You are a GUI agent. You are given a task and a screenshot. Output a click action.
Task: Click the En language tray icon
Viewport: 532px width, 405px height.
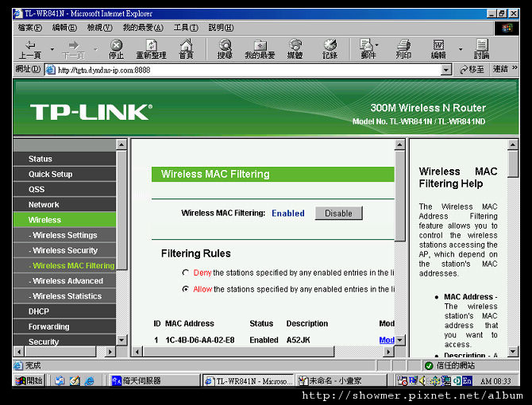coord(467,380)
